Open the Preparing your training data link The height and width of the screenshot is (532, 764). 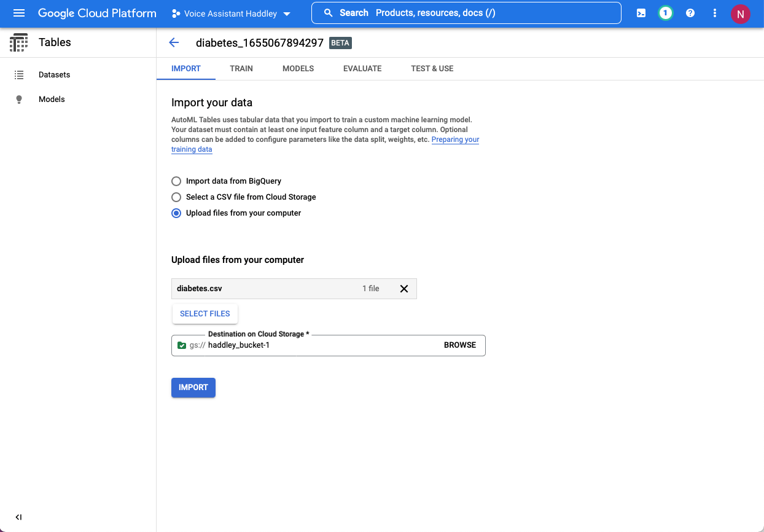pyautogui.click(x=455, y=140)
